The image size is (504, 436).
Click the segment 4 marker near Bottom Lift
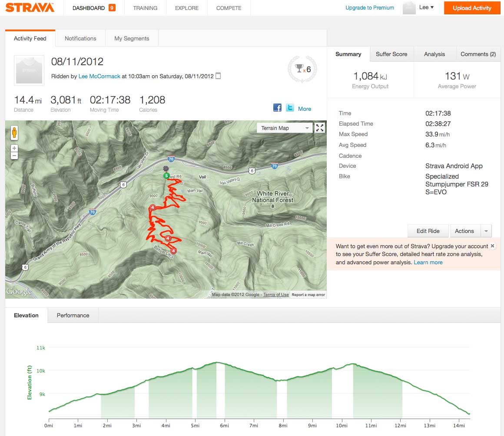(x=173, y=250)
